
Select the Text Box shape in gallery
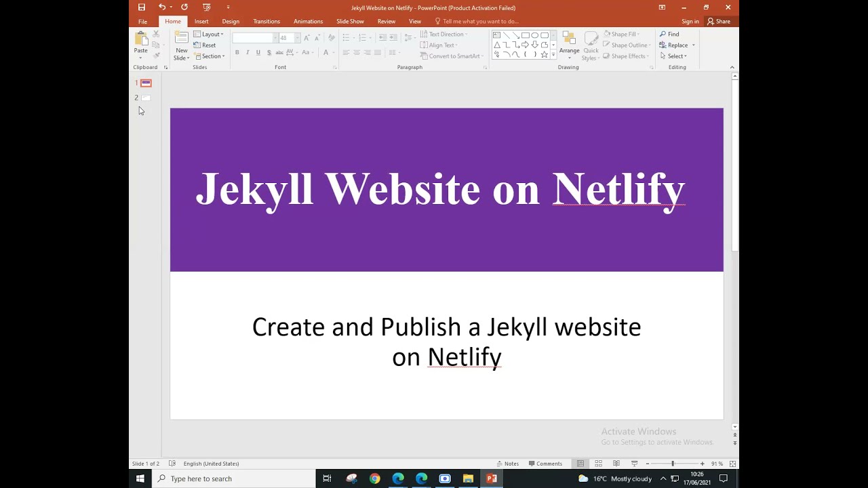click(x=496, y=35)
